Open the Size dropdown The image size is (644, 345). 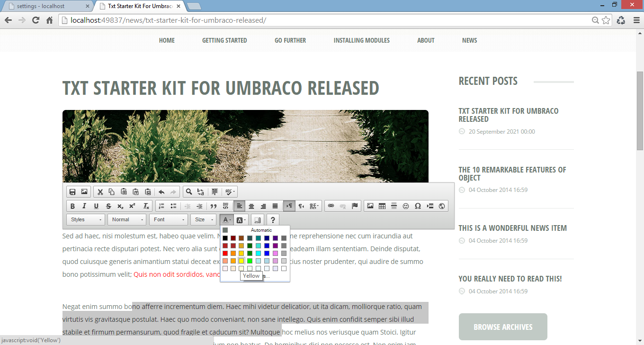click(203, 220)
